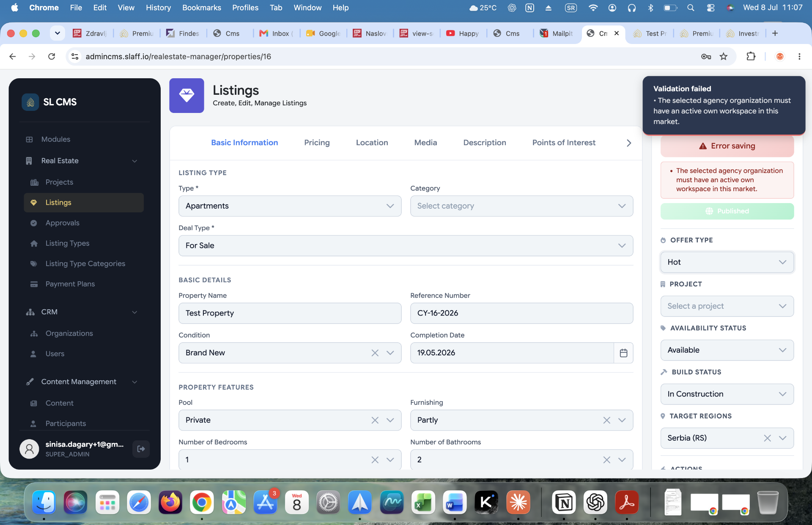This screenshot has width=812, height=525.
Task: Bookmark this page with the star icon
Action: tap(724, 56)
